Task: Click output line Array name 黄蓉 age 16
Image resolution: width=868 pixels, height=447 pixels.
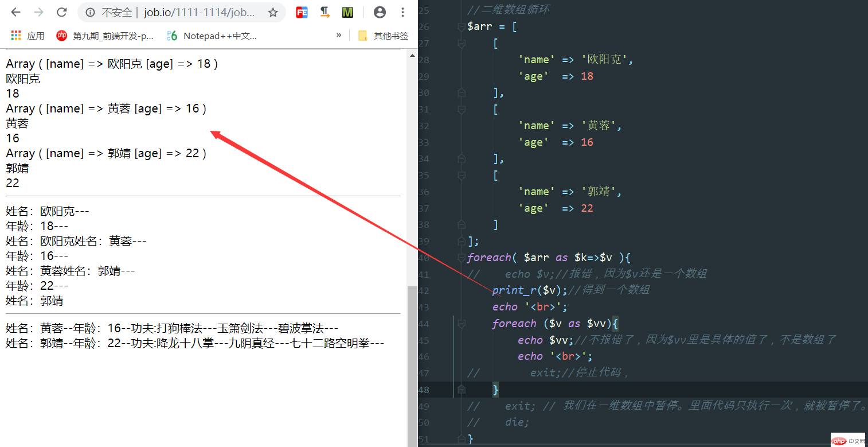Action: click(x=106, y=108)
